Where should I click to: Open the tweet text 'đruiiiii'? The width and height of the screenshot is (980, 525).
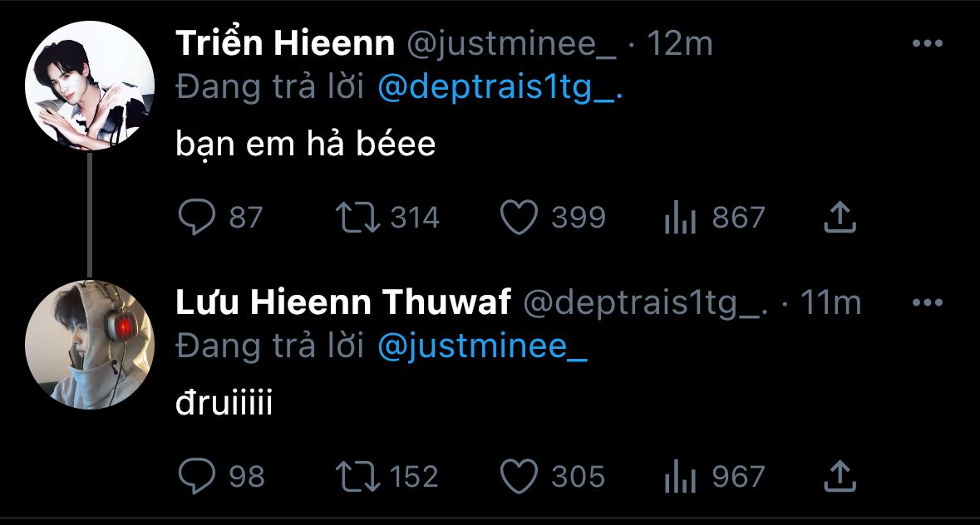pyautogui.click(x=224, y=405)
